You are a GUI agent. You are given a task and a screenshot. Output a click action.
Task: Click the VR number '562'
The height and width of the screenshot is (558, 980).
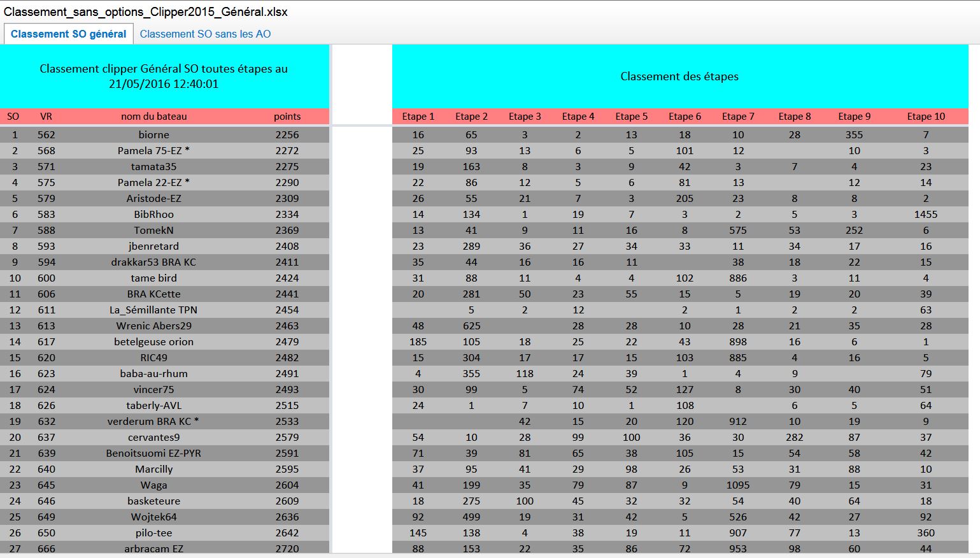[46, 135]
